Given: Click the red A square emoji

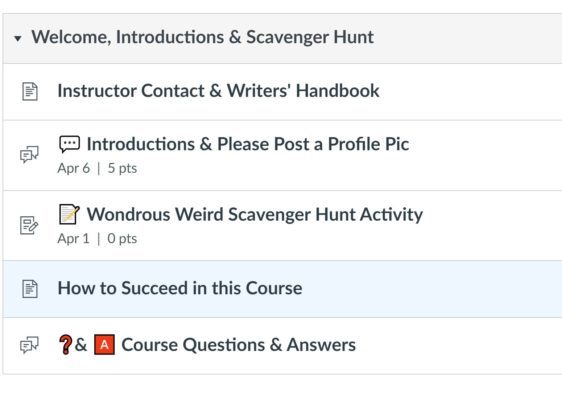Looking at the screenshot, I should pyautogui.click(x=104, y=345).
